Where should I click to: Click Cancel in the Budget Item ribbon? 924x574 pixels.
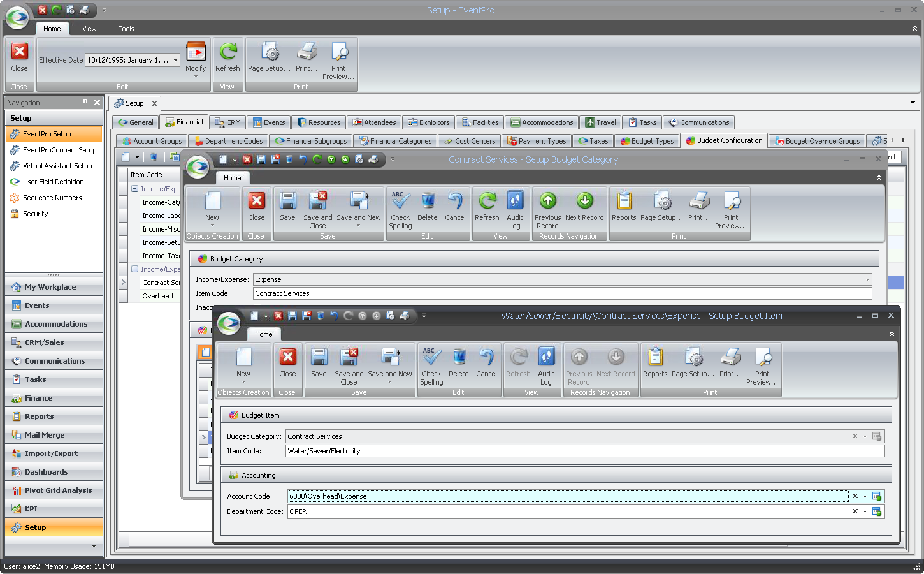point(486,364)
